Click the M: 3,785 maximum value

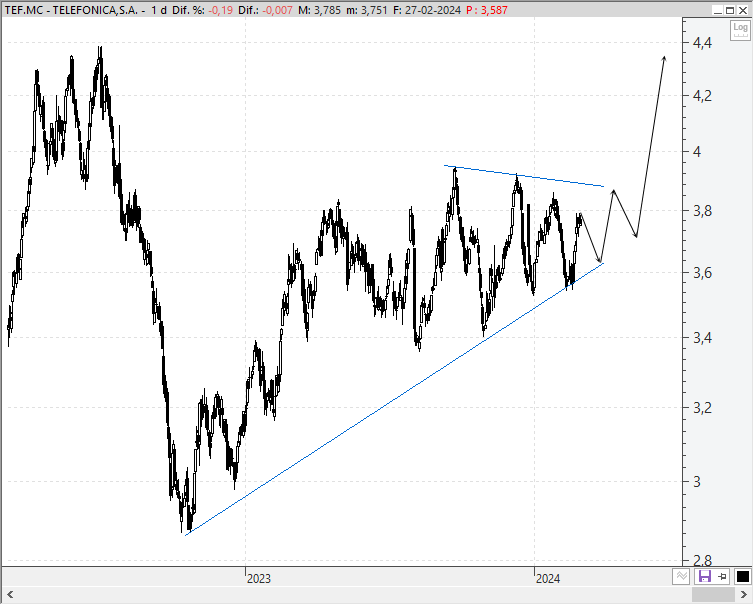(x=319, y=10)
